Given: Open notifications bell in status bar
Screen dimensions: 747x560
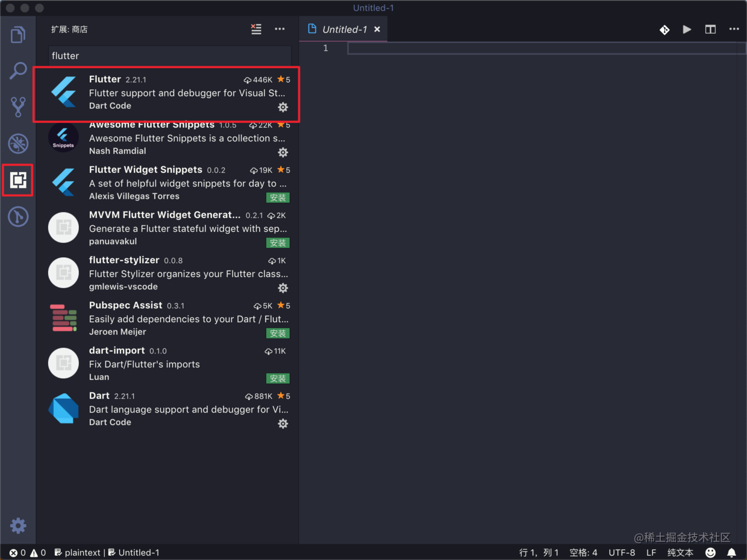Looking at the screenshot, I should tap(731, 552).
